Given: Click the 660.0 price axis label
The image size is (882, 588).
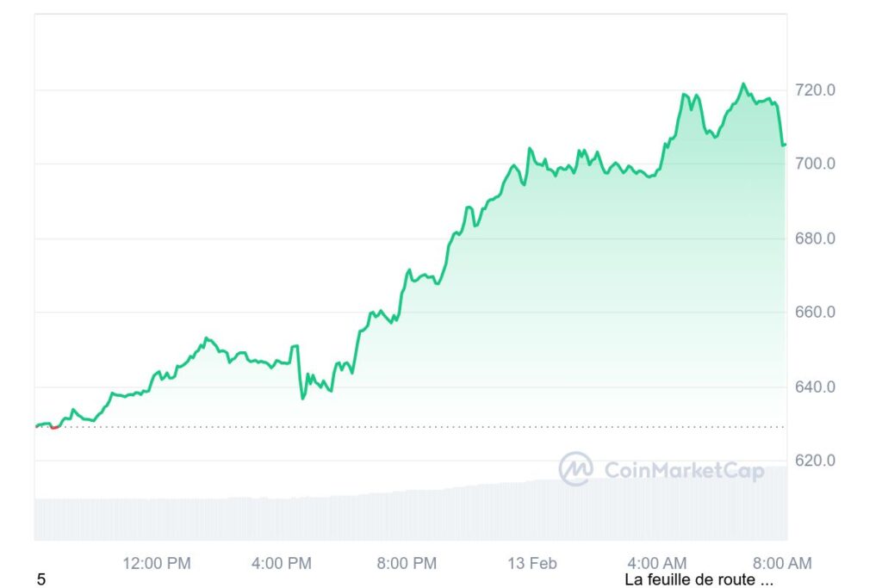Looking at the screenshot, I should click(x=814, y=313).
